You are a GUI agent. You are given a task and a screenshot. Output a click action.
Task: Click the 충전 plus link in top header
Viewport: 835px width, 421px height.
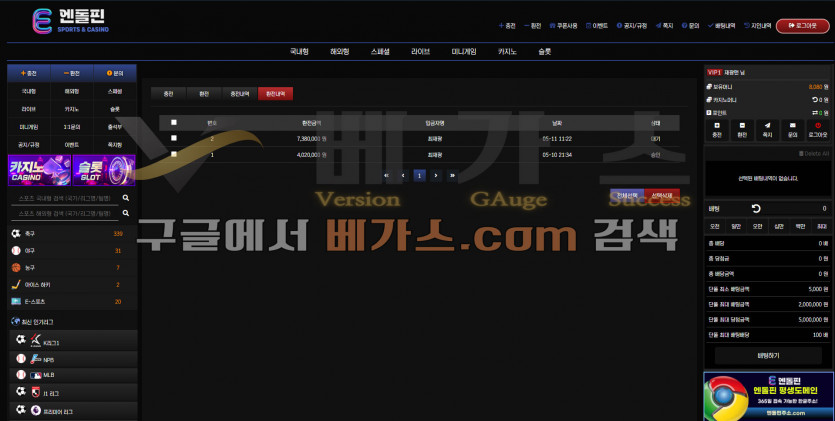pyautogui.click(x=507, y=26)
